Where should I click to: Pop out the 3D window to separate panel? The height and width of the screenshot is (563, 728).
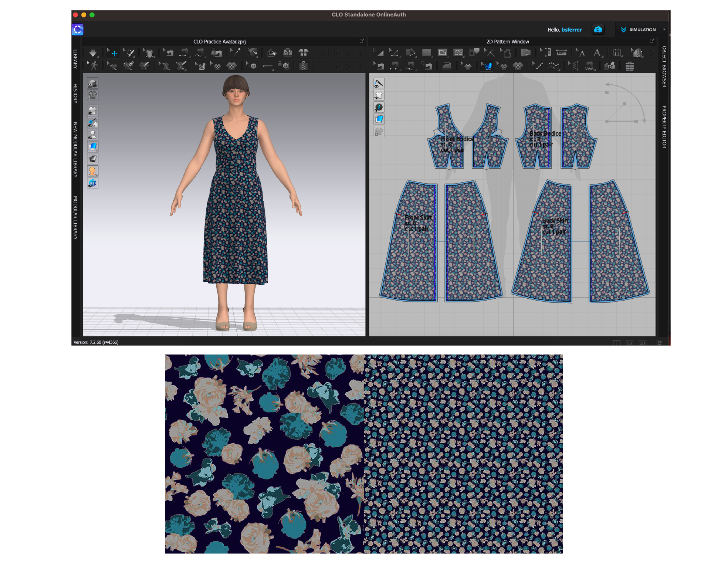(x=362, y=41)
